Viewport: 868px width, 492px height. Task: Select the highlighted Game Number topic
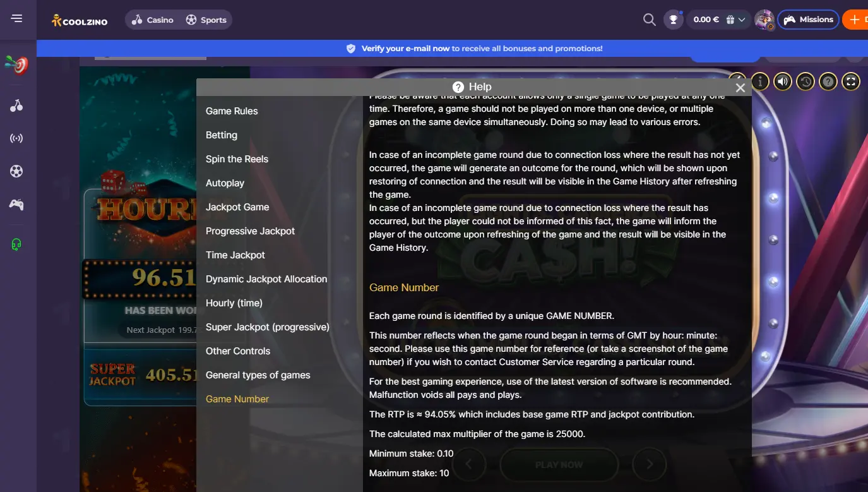pos(237,399)
